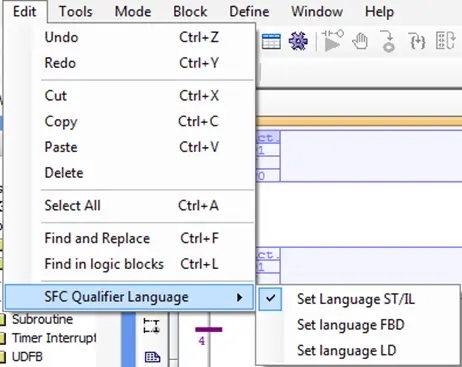This screenshot has width=462, height=367.
Task: Click the table grid toolbar icon
Action: (x=271, y=42)
